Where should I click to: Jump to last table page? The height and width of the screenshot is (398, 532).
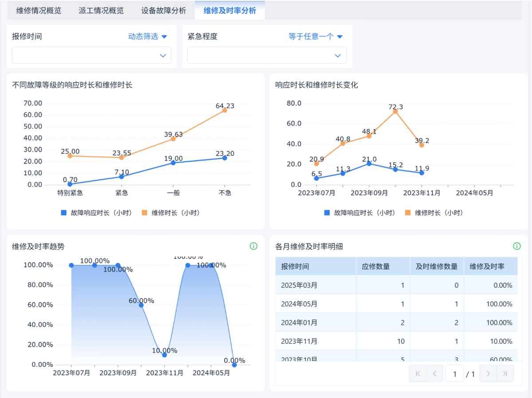505,374
